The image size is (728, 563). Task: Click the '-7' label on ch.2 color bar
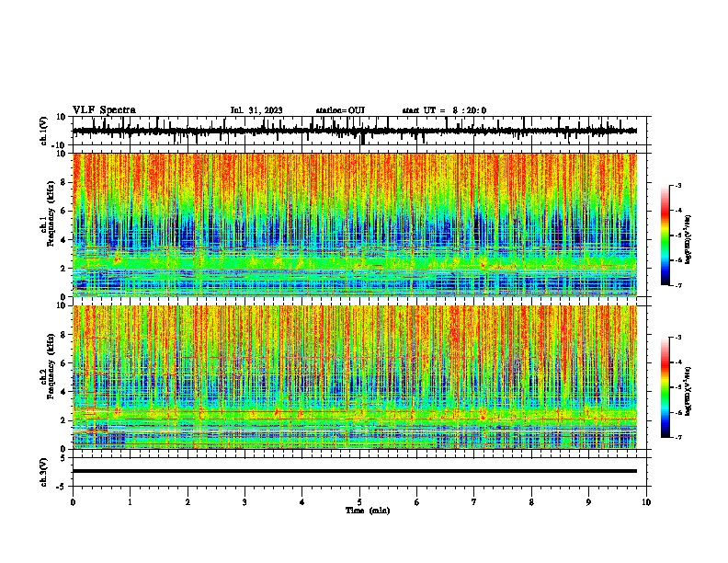pyautogui.click(x=678, y=437)
